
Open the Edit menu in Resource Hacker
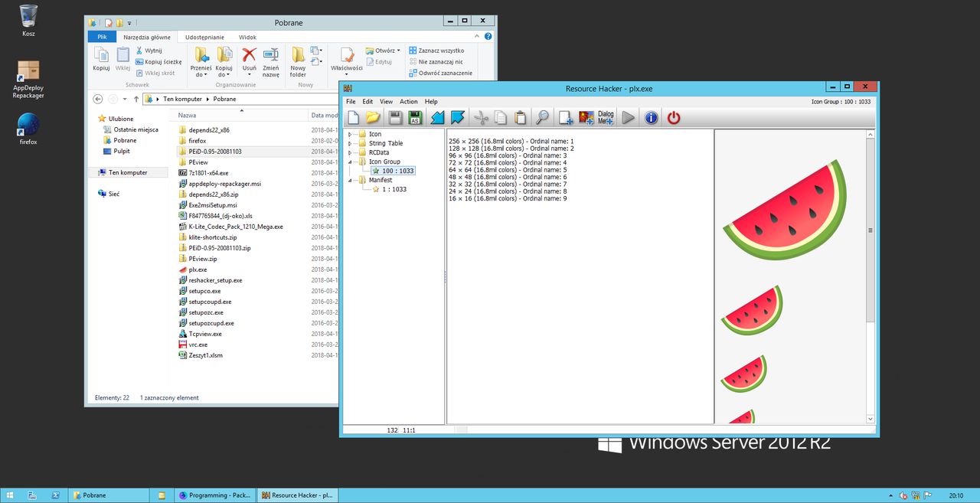(x=367, y=101)
